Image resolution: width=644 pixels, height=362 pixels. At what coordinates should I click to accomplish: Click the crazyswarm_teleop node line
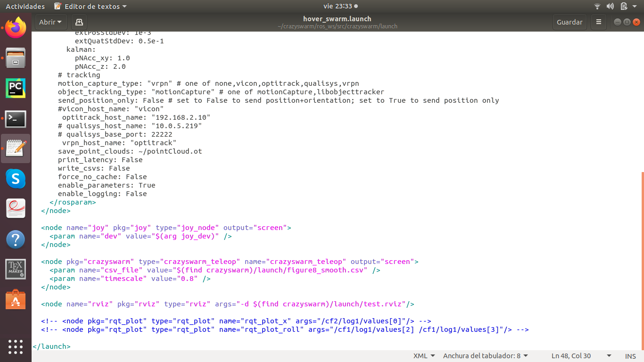pyautogui.click(x=230, y=262)
